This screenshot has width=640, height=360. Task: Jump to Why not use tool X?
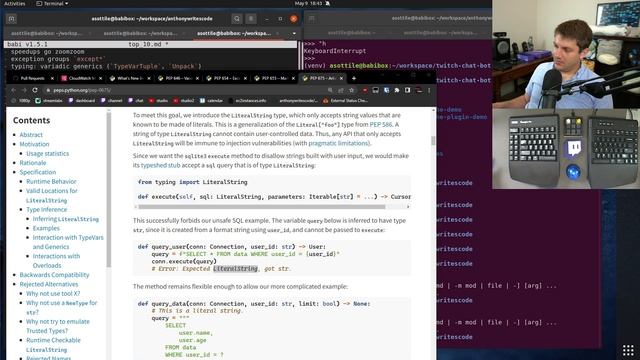(x=53, y=293)
